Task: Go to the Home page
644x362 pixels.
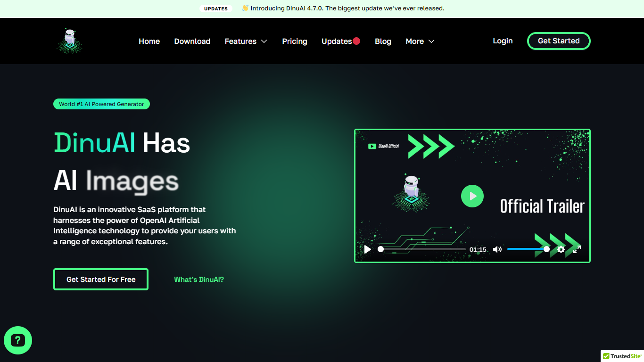Action: click(149, 41)
